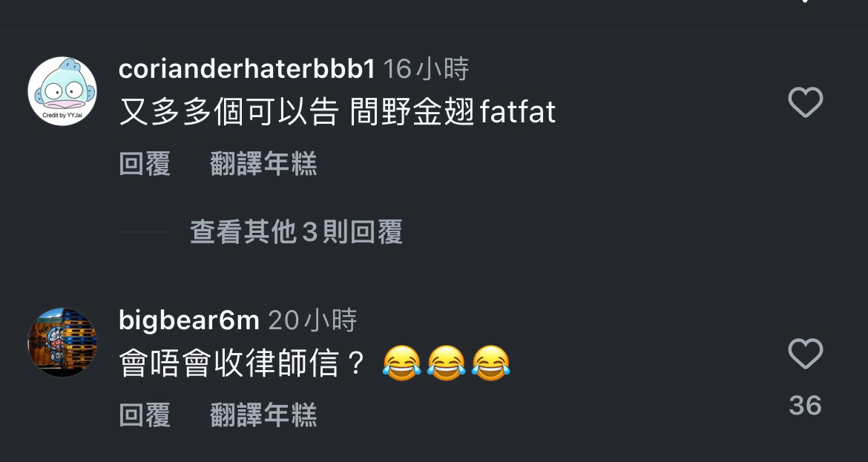Select 翻譯年糕 under the 律師信 comment
Image resolution: width=868 pixels, height=462 pixels.
click(x=263, y=415)
